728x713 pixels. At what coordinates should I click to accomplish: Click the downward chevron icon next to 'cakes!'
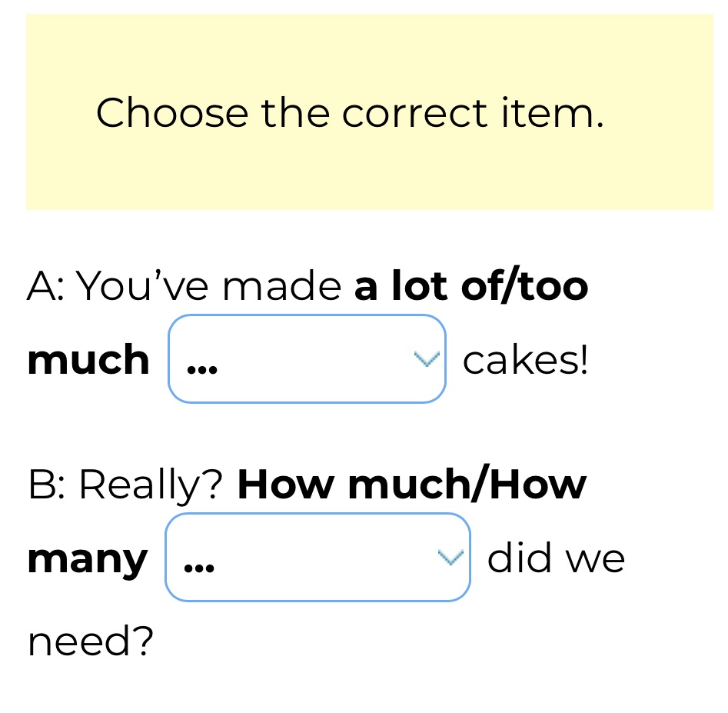426,358
